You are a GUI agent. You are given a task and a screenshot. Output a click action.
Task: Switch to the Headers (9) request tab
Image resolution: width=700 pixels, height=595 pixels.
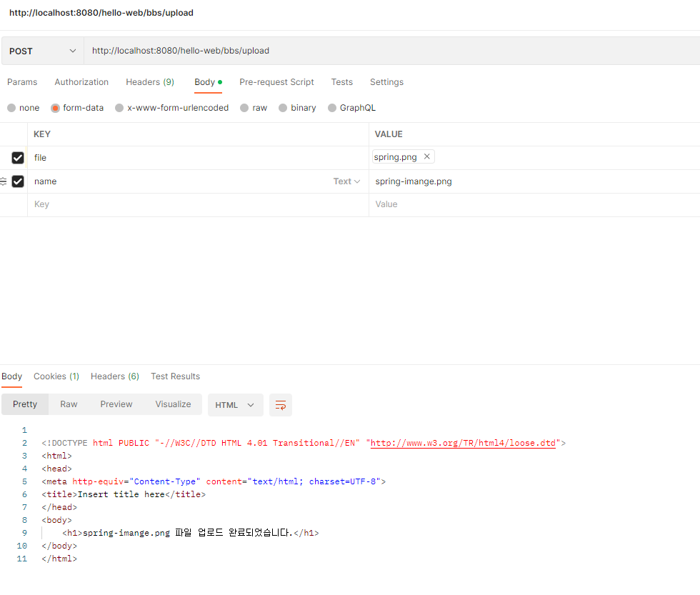point(150,82)
